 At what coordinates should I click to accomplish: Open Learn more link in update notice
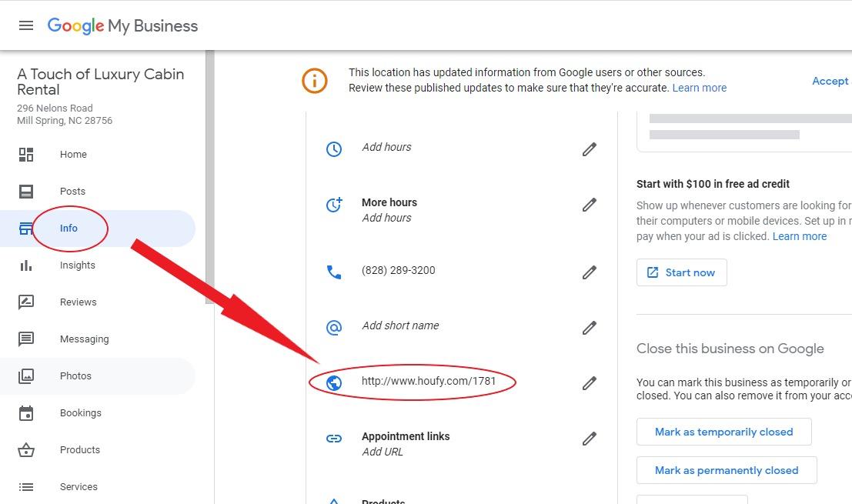pos(699,88)
